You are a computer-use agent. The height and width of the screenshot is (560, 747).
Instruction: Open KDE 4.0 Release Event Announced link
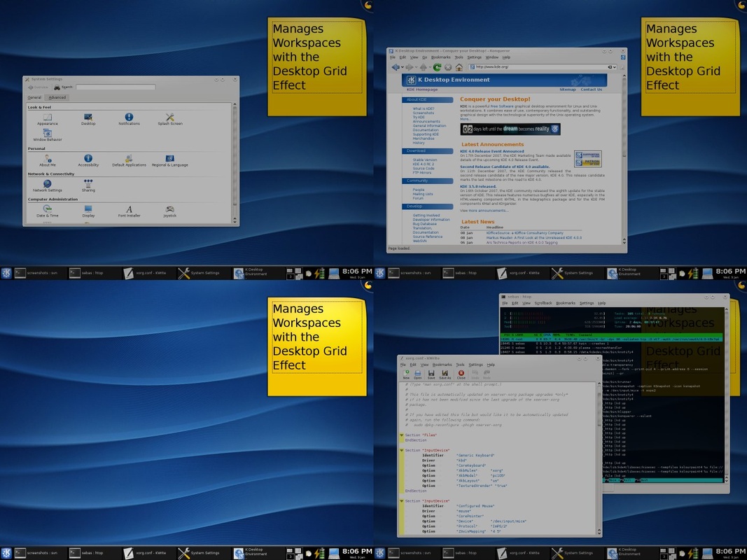(491, 151)
